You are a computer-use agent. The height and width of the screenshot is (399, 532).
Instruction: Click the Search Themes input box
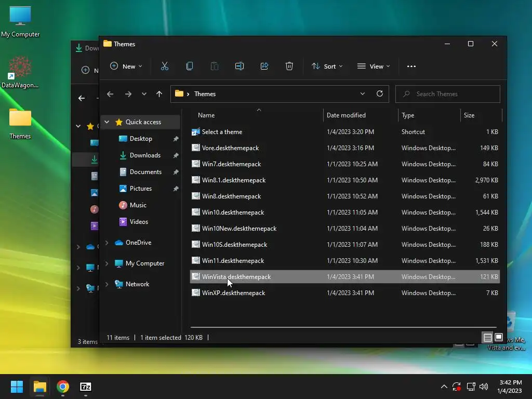point(447,94)
